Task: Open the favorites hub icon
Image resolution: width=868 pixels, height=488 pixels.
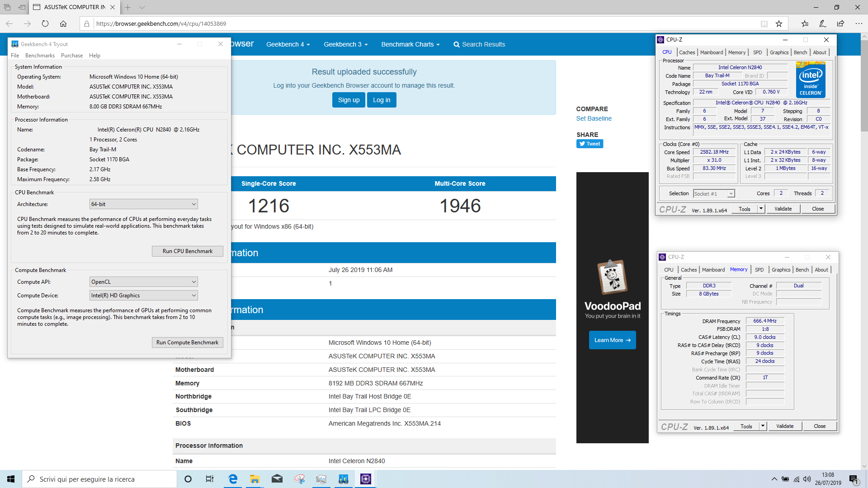Action: tap(805, 24)
